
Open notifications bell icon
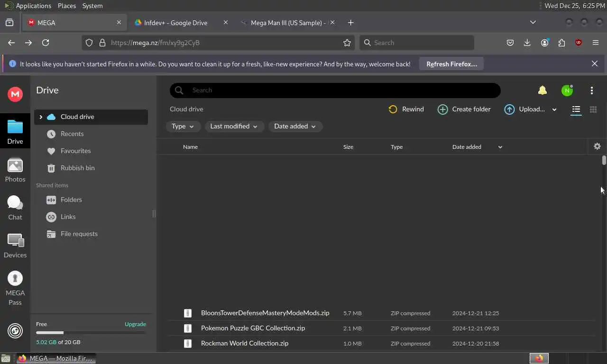(x=542, y=90)
